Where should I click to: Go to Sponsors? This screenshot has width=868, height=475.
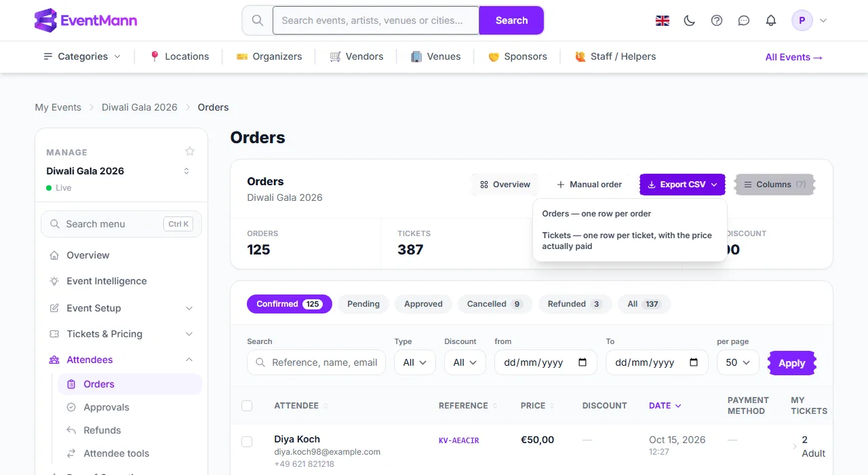click(517, 56)
